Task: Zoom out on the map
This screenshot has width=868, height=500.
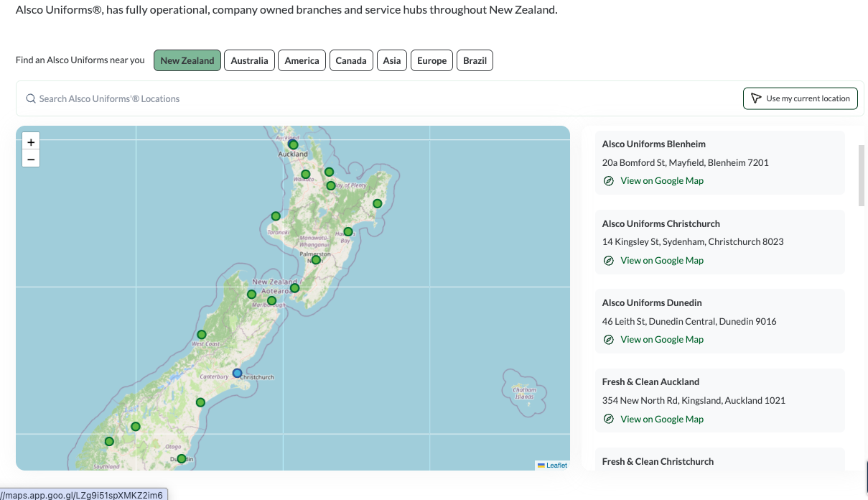Action: tap(31, 159)
